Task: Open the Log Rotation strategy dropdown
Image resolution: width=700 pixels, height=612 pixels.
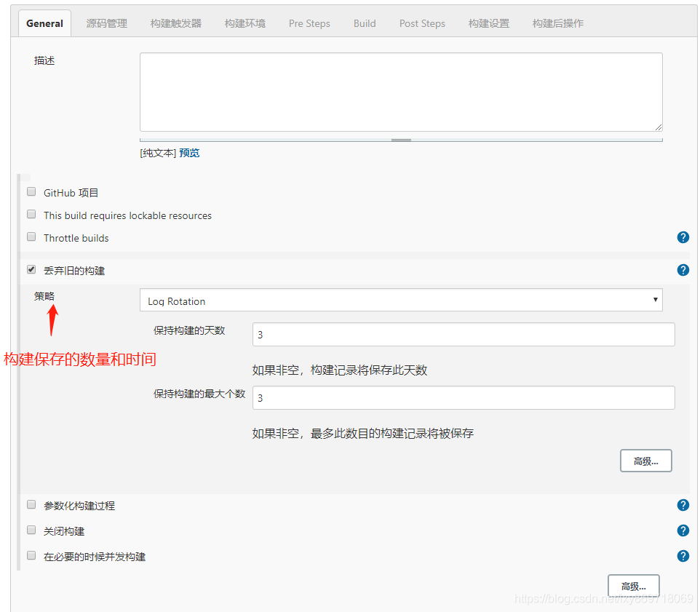Action: tap(401, 300)
